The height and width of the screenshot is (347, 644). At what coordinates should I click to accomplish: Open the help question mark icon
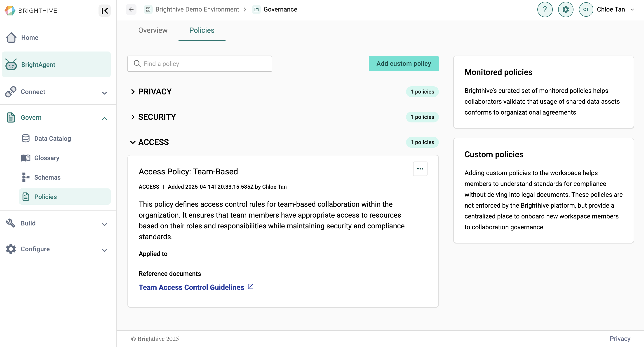point(545,9)
